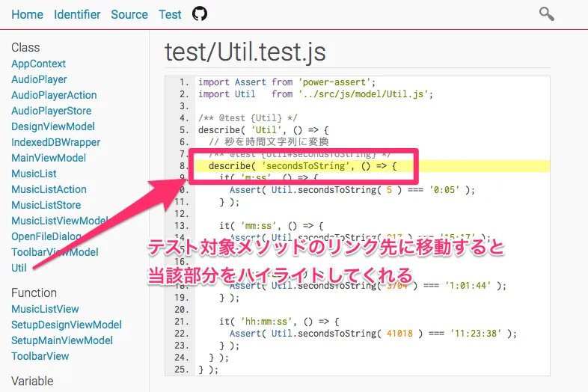Select the IndexedDBWrapper class link
This screenshot has width=588, height=392.
click(x=55, y=142)
